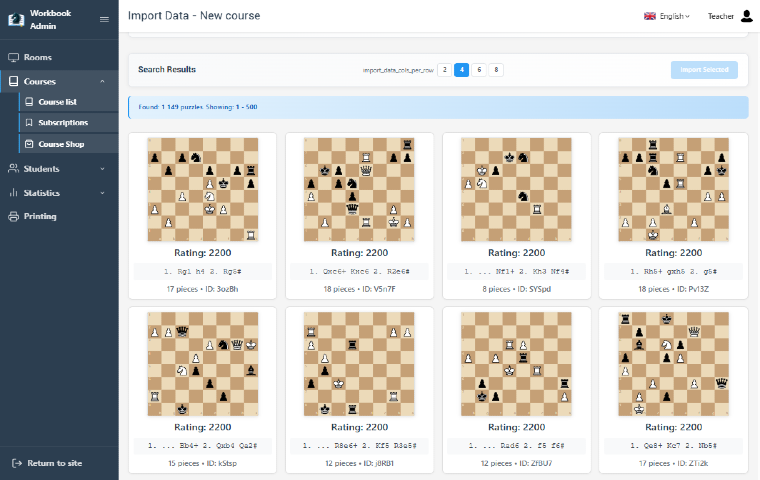The image size is (760, 480).
Task: Select puzzle board with ID ZfBU7
Action: coord(516,364)
